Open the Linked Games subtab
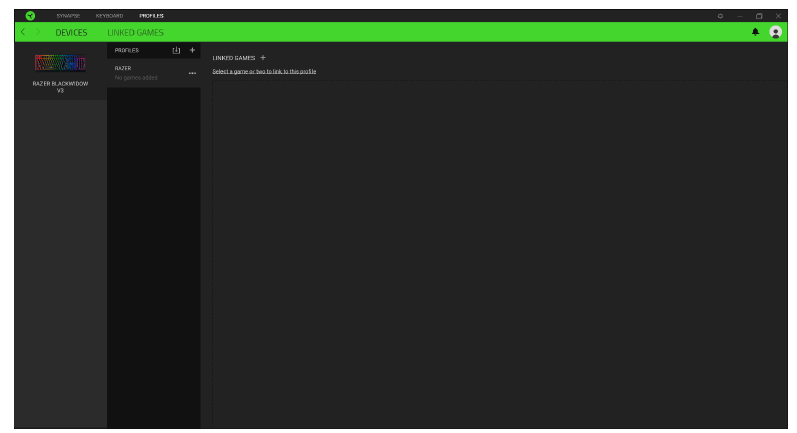The height and width of the screenshot is (433, 797). (x=135, y=33)
